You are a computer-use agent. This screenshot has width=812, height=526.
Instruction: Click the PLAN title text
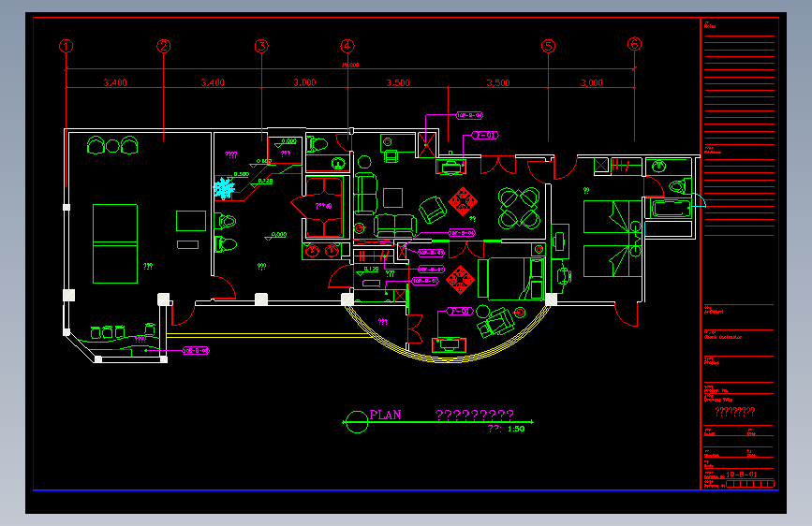pyautogui.click(x=385, y=415)
